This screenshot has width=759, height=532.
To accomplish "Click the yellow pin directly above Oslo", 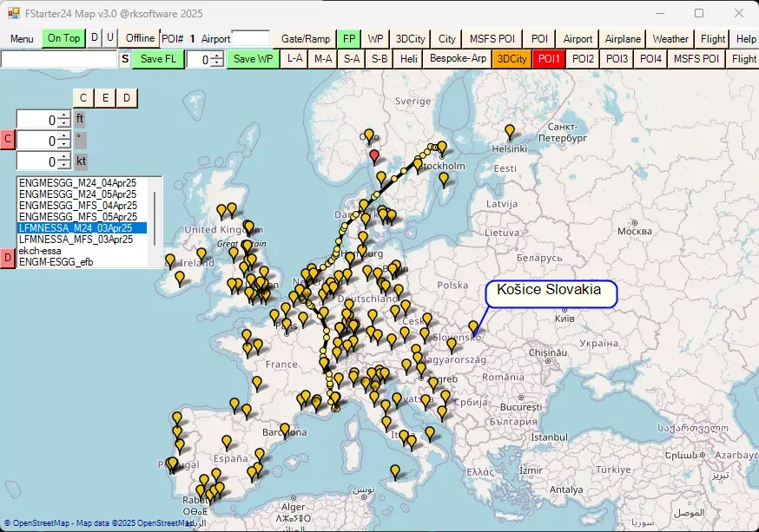I will pos(369,135).
